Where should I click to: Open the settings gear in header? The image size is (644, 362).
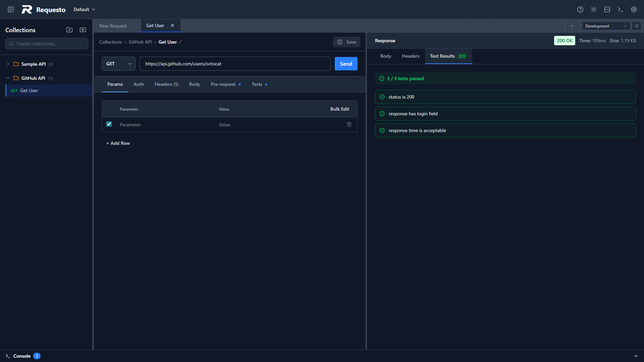tap(634, 9)
